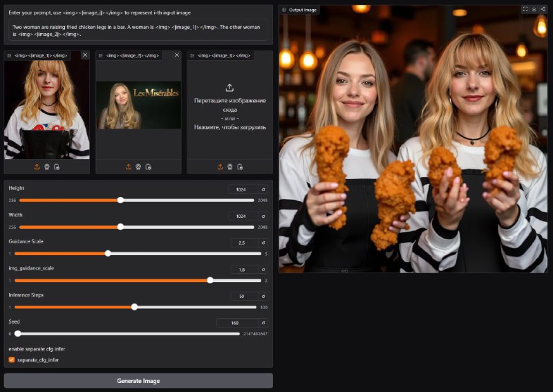This screenshot has height=392, width=553.
Task: Click the webcam icon under image_1
Action: pos(47,167)
